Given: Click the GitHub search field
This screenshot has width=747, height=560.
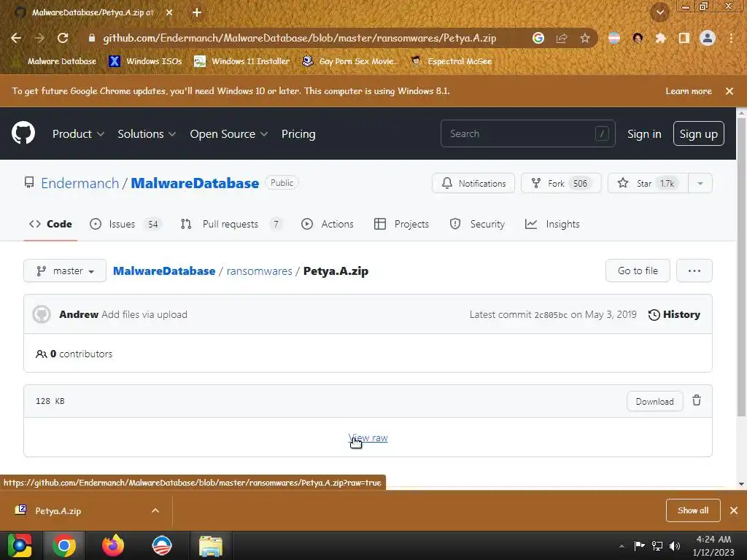Looking at the screenshot, I should click(x=528, y=134).
